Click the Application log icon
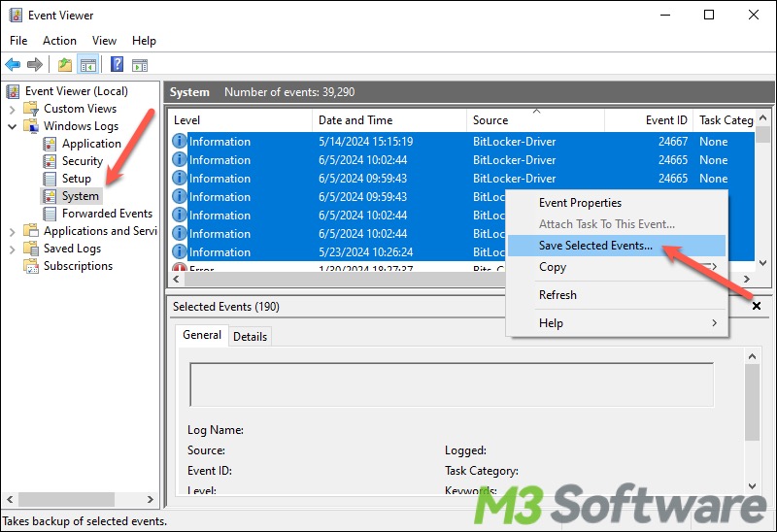Image resolution: width=777 pixels, height=532 pixels. [50, 144]
